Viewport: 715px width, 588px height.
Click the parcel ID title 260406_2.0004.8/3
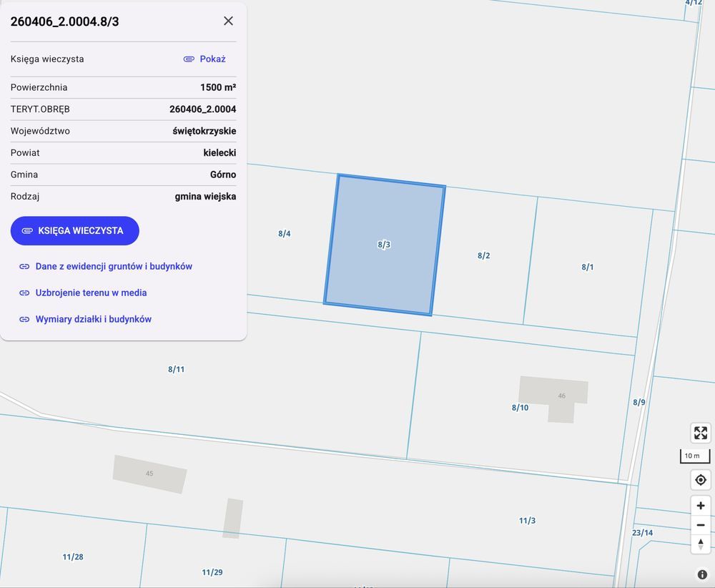pyautogui.click(x=65, y=22)
